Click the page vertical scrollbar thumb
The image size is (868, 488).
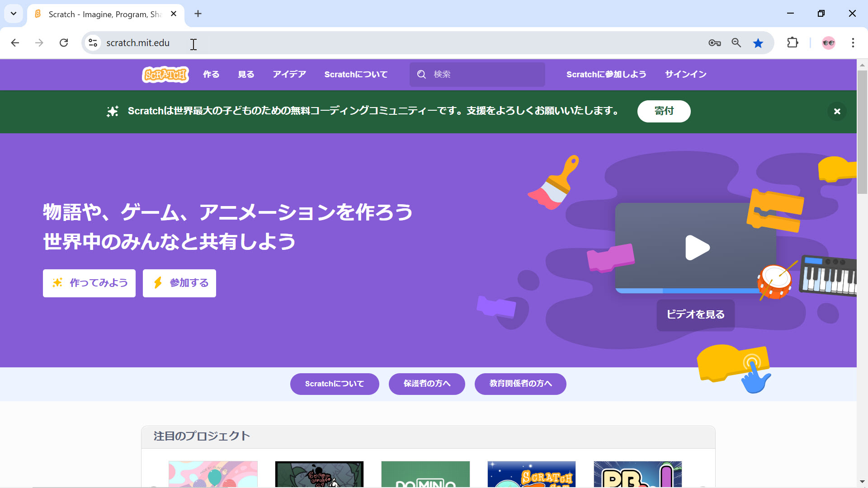click(863, 132)
